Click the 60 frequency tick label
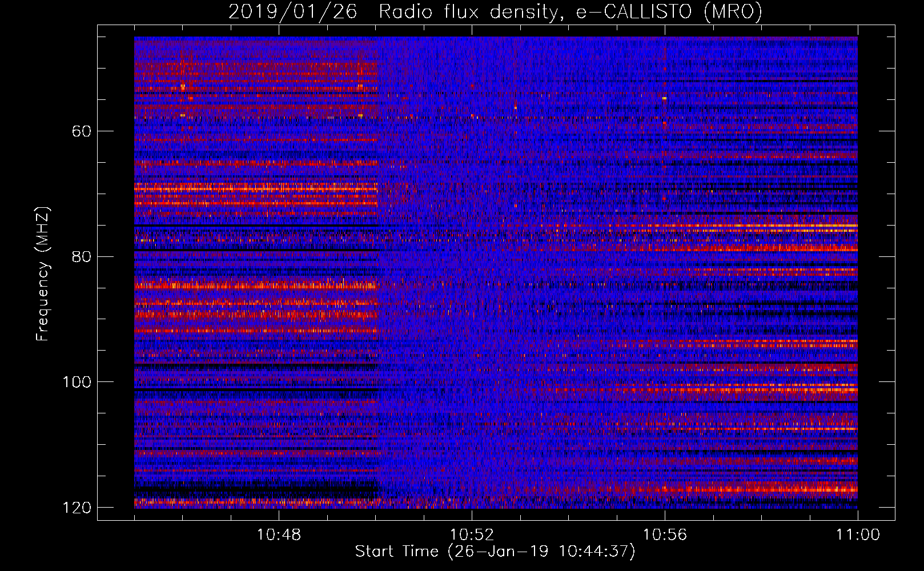This screenshot has height=571, width=924. coord(82,131)
